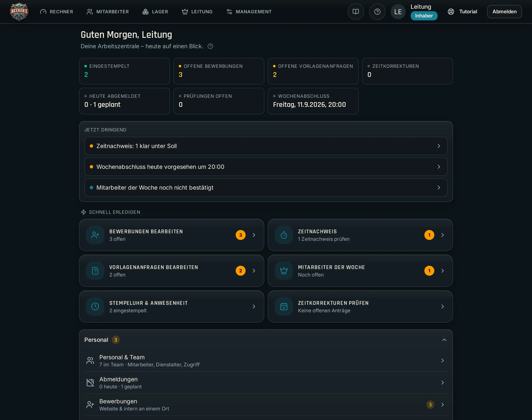Open the Heute abgemeldet card
This screenshot has width=532, height=420.
point(124,101)
